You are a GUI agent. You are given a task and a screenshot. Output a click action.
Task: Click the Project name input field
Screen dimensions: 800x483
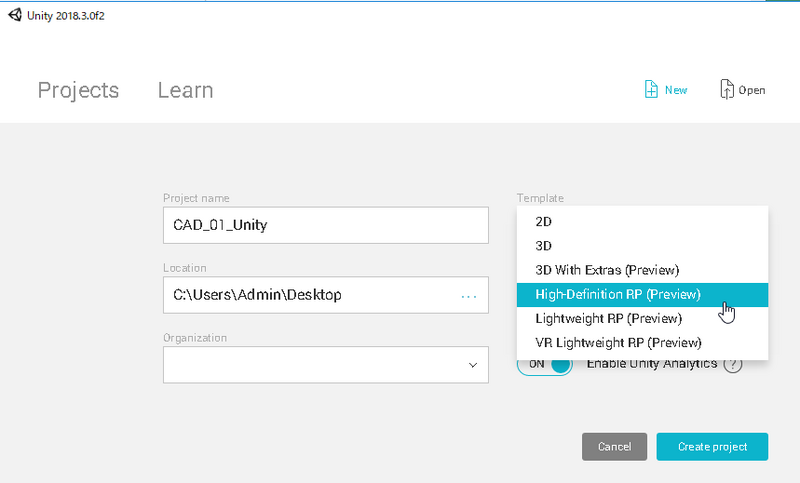tap(326, 225)
